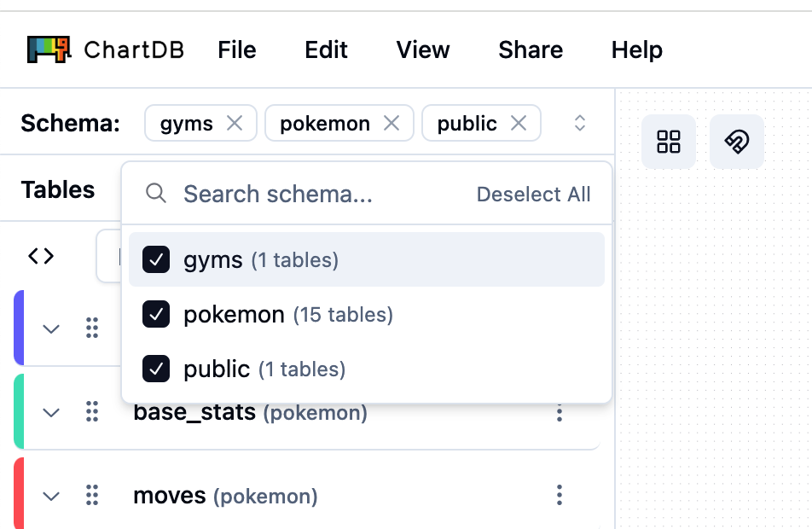Screen dimensions: 812x529
Task: Collapse the schema selector dropdown
Action: (x=580, y=124)
